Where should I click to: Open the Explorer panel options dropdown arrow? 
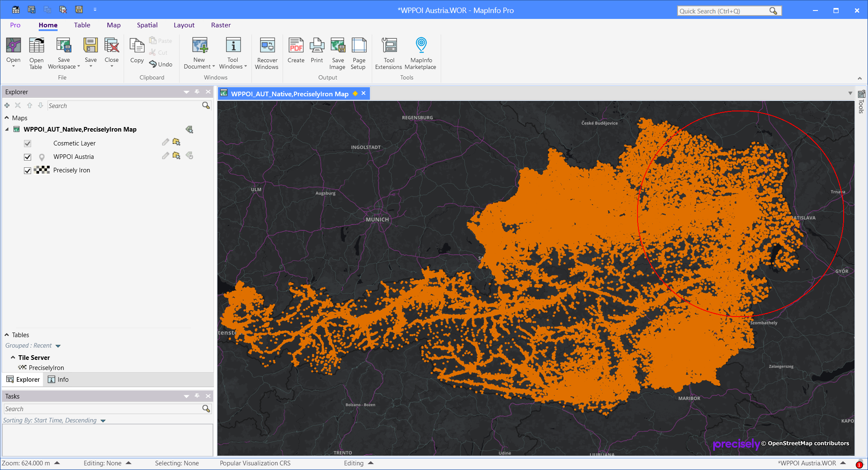tap(186, 92)
